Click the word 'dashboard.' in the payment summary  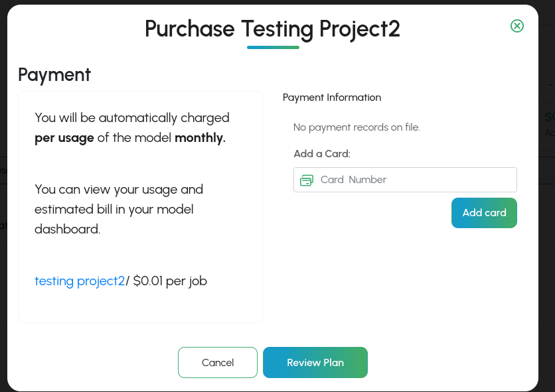point(67,229)
